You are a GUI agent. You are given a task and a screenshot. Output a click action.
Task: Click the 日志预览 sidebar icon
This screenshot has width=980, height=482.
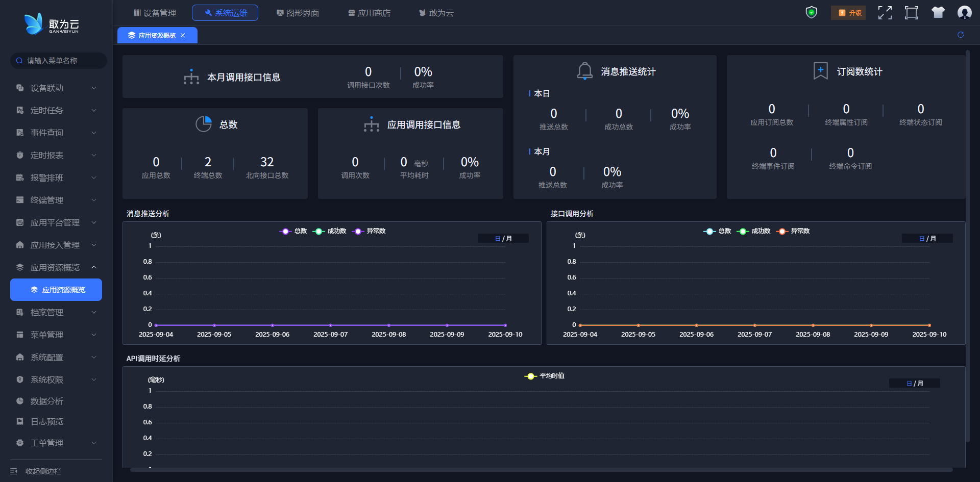(20, 422)
